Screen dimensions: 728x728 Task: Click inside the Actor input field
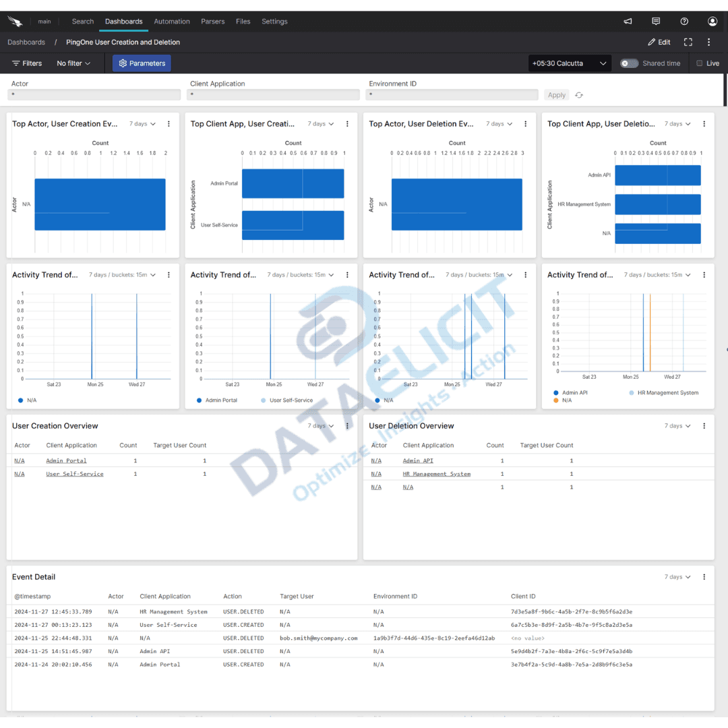coord(94,94)
